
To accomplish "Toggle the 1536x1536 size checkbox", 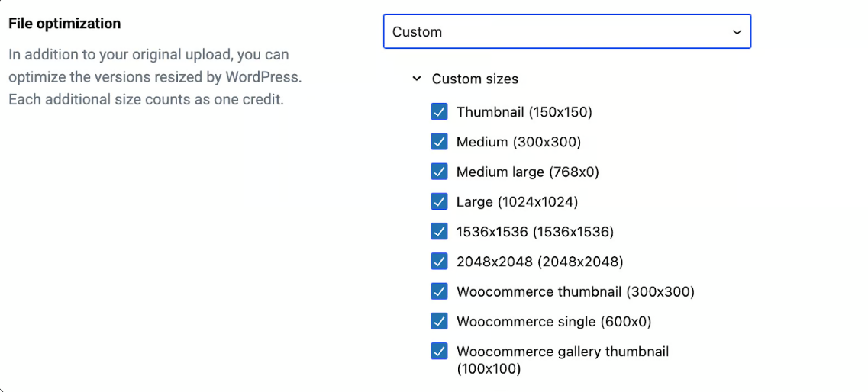I will click(x=439, y=231).
